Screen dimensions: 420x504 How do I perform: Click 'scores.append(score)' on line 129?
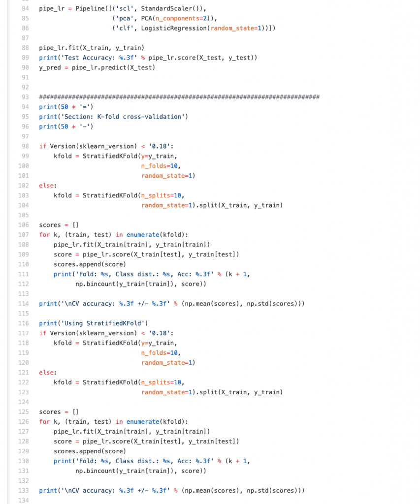(90, 451)
